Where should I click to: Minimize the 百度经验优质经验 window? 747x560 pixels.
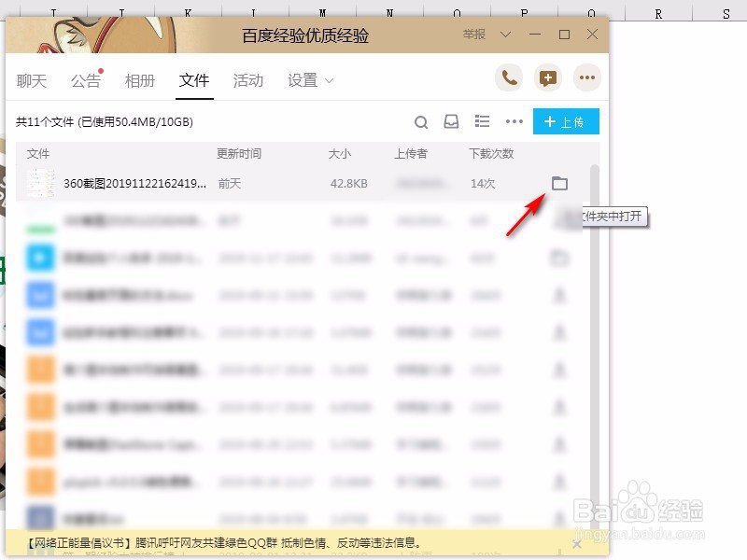pos(535,35)
